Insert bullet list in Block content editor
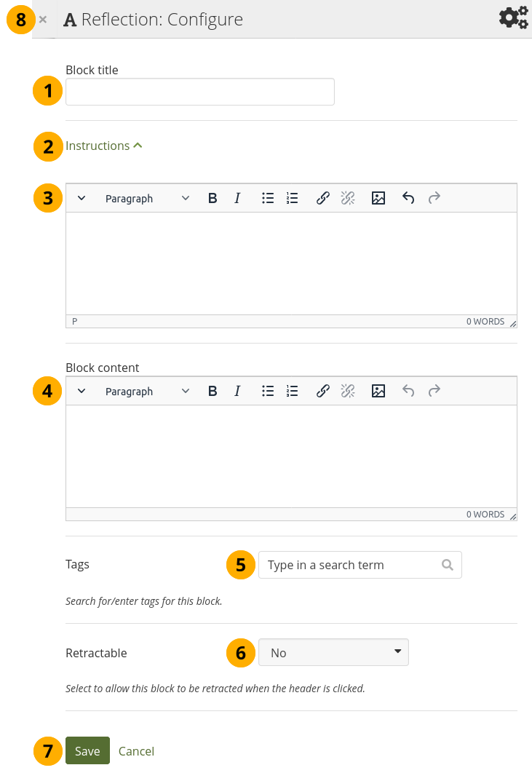532x773 pixels. [268, 391]
